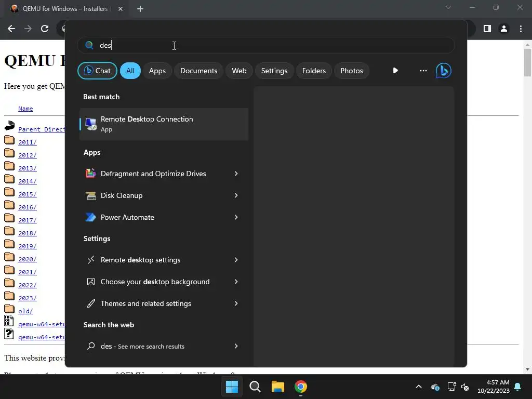Switch to the Documents filter tab
This screenshot has height=399, width=532.
[x=198, y=71]
